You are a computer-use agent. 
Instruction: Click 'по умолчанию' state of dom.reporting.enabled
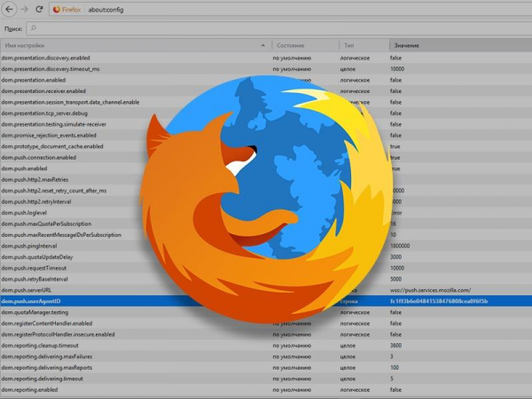(x=292, y=390)
